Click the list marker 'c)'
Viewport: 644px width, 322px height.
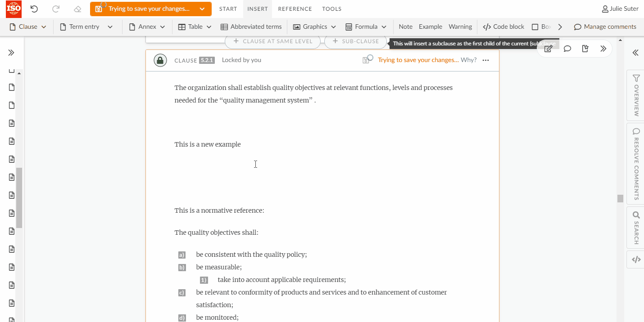[x=182, y=293]
